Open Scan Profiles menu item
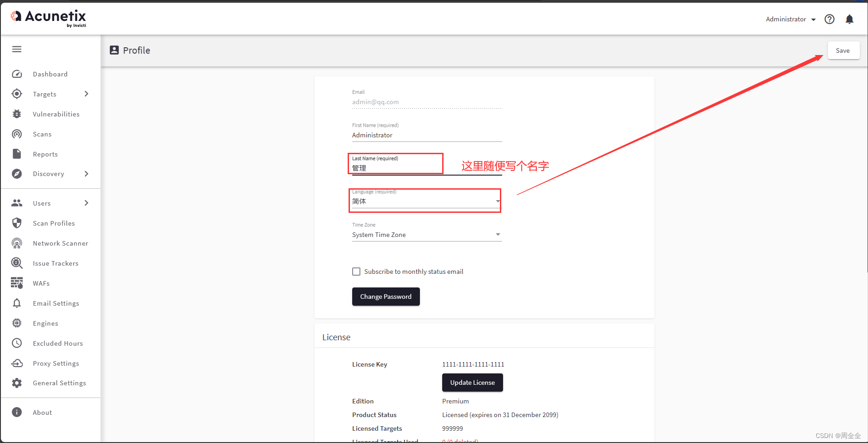This screenshot has width=868, height=443. [x=54, y=223]
